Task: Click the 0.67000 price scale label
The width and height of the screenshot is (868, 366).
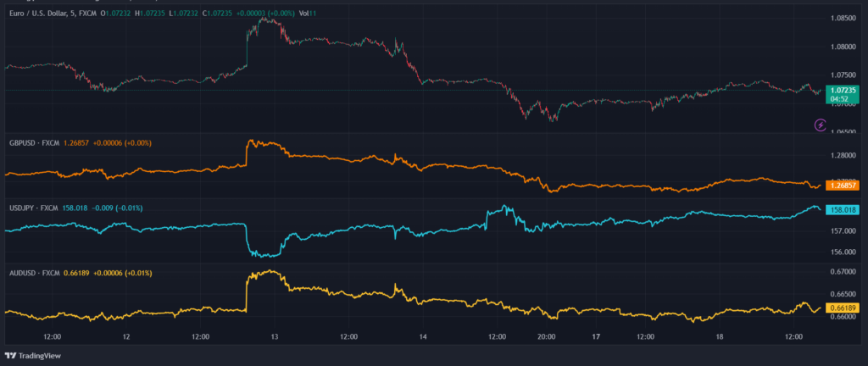Action: click(843, 272)
